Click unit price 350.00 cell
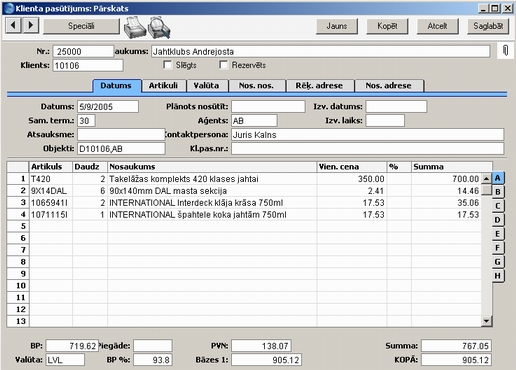Viewport: 516px width, 370px height. click(x=352, y=179)
